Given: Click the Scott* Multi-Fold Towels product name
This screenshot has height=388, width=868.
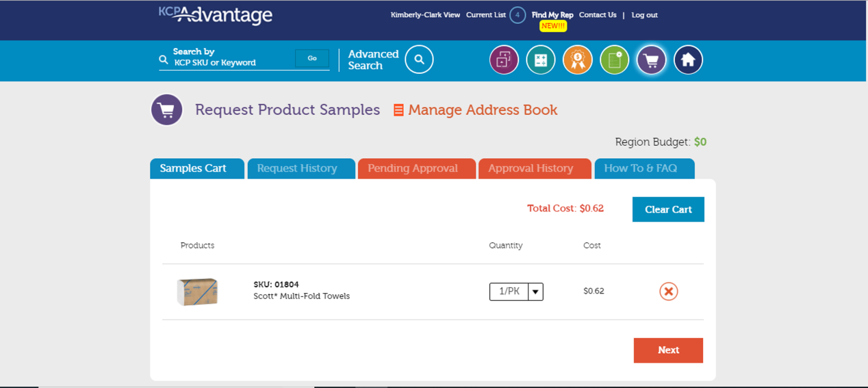Looking at the screenshot, I should coord(302,296).
